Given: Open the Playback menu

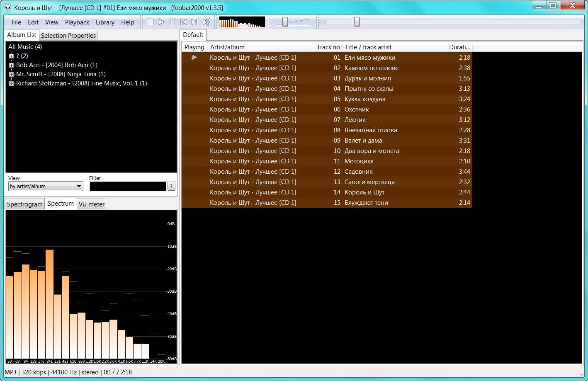Looking at the screenshot, I should tap(77, 22).
